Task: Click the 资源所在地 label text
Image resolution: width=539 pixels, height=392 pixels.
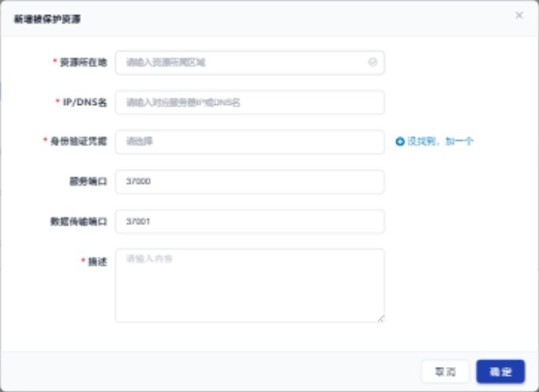Action: pos(84,63)
